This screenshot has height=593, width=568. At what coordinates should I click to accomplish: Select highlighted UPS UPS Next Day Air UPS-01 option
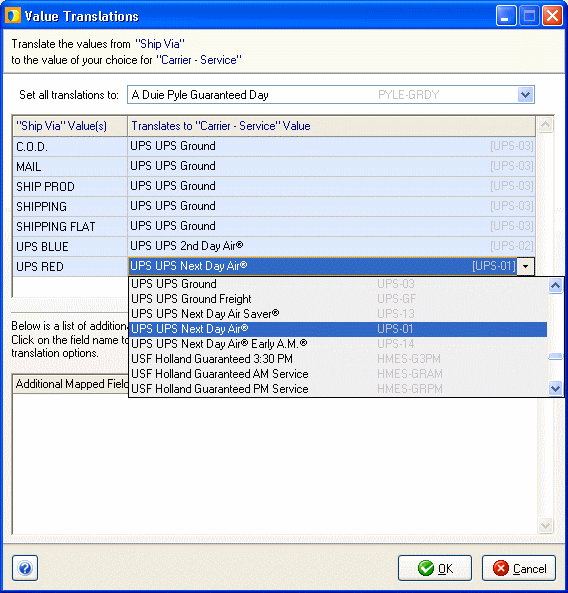[338, 329]
